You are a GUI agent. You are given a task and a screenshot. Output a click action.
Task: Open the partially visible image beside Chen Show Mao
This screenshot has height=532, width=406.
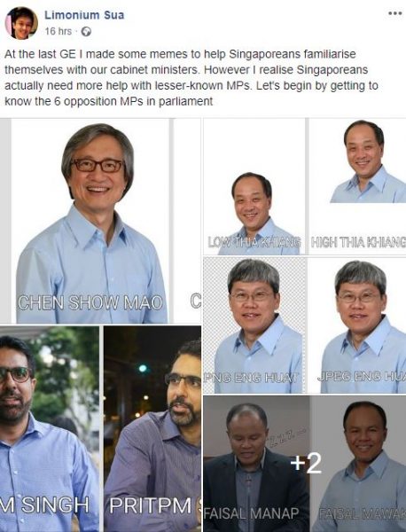tap(187, 221)
